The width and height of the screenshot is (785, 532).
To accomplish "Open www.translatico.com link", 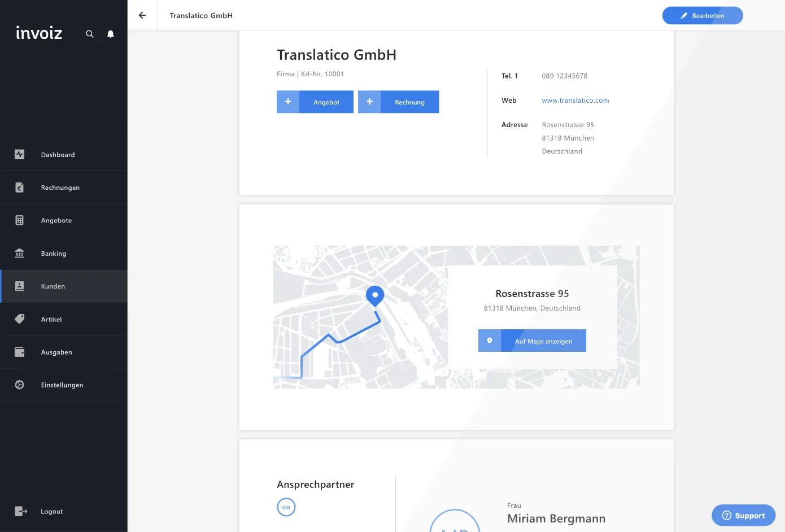I will tap(575, 101).
